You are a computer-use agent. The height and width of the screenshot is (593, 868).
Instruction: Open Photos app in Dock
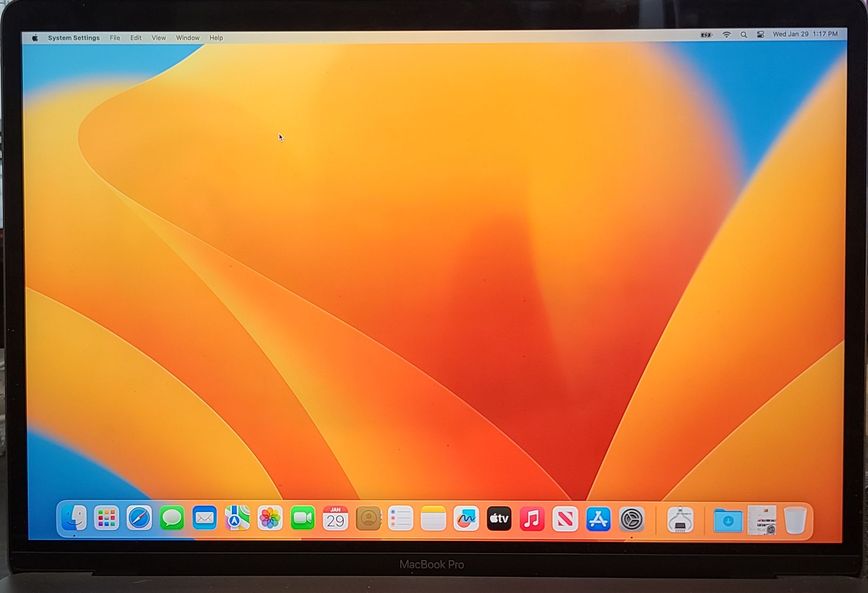pos(270,518)
